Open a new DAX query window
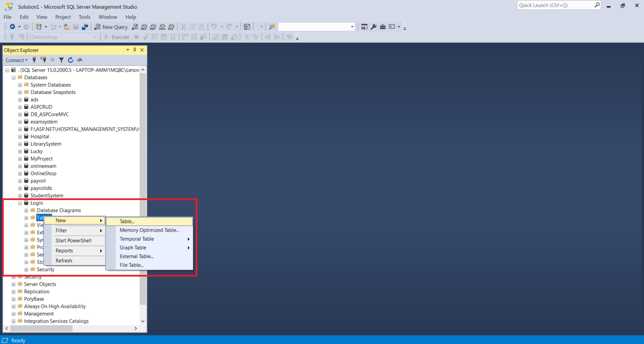This screenshot has height=344, width=644. 171,26
